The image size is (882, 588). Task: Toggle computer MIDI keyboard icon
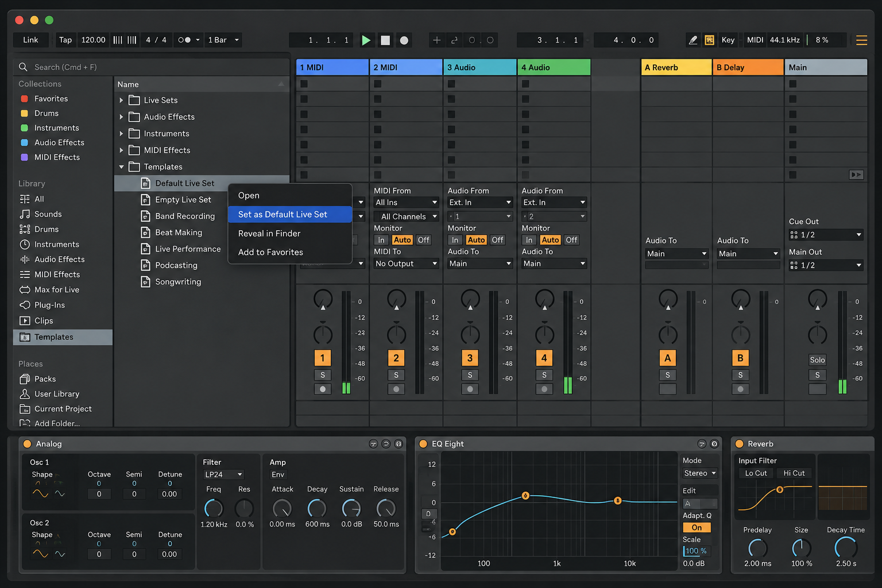point(710,40)
